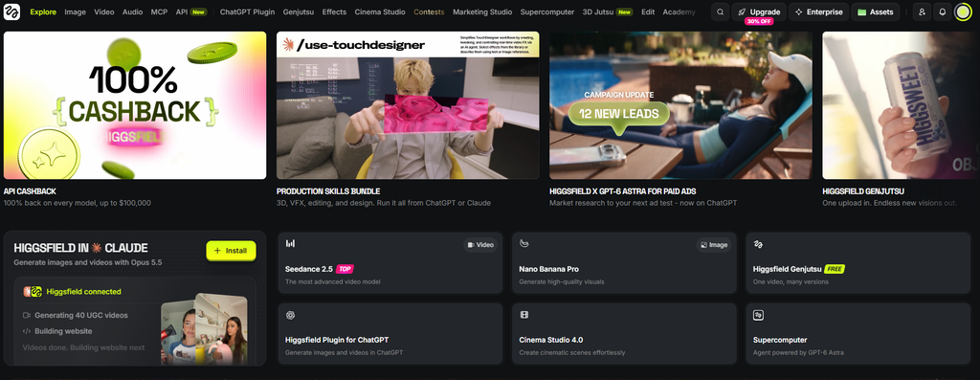Open the Higgsweet can banner
The height and width of the screenshot is (380, 980).
902,105
